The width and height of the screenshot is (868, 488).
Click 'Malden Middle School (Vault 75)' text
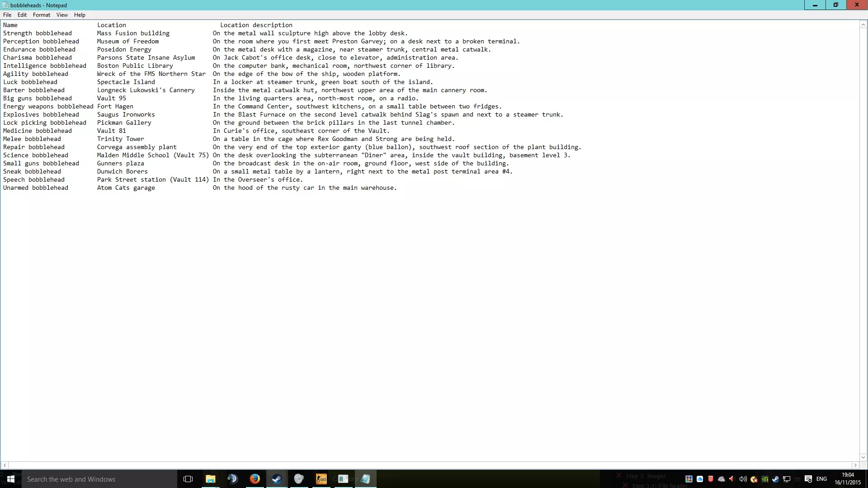click(153, 155)
